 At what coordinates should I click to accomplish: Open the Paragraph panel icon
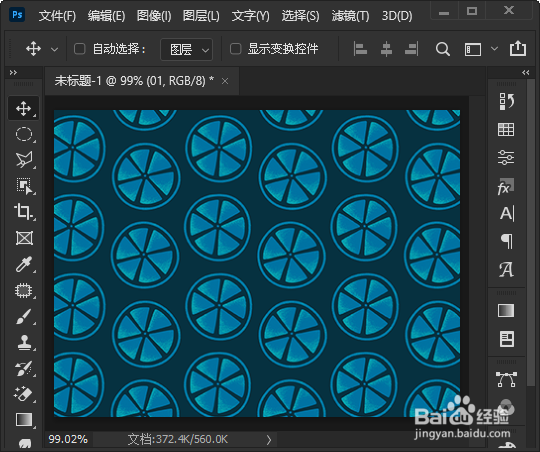(507, 241)
